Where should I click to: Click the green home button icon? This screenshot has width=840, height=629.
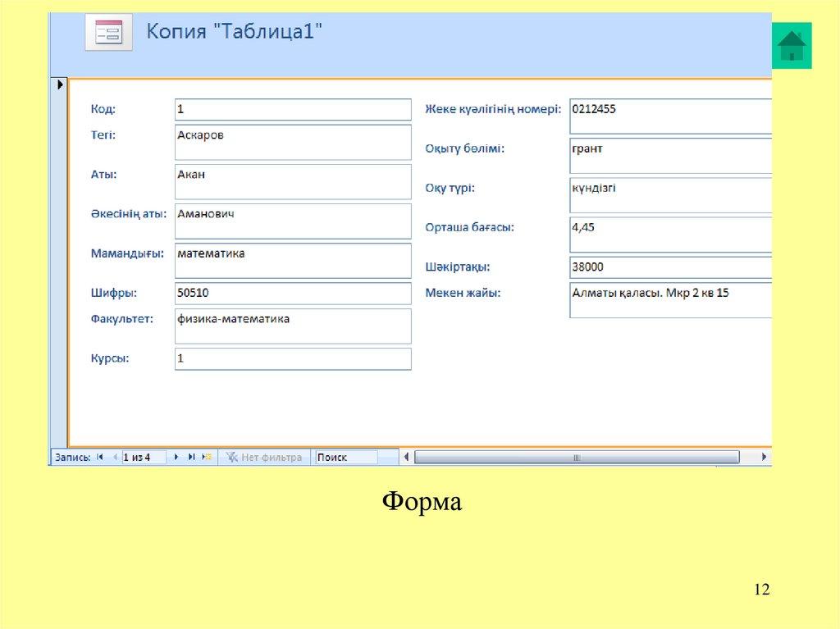(791, 45)
